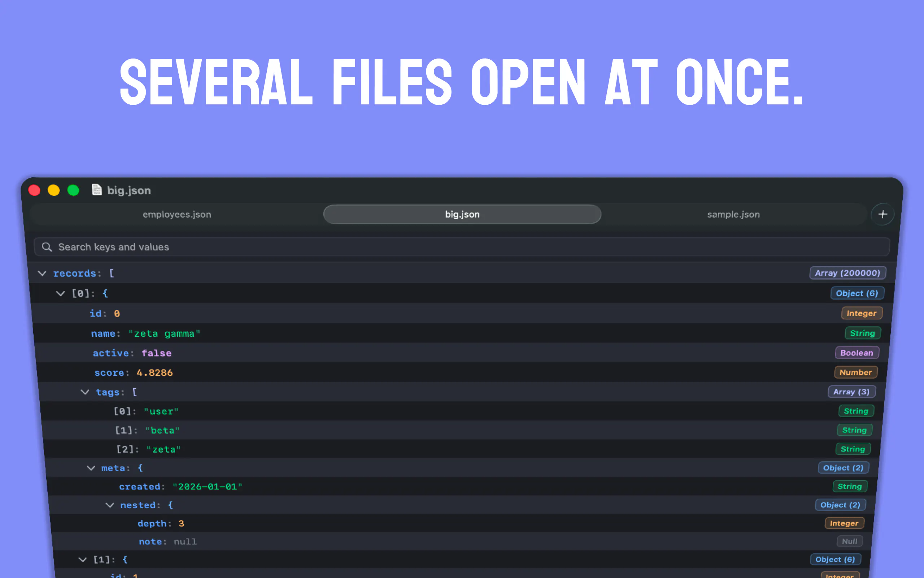
Task: Select the depth value 3
Action: (x=181, y=524)
